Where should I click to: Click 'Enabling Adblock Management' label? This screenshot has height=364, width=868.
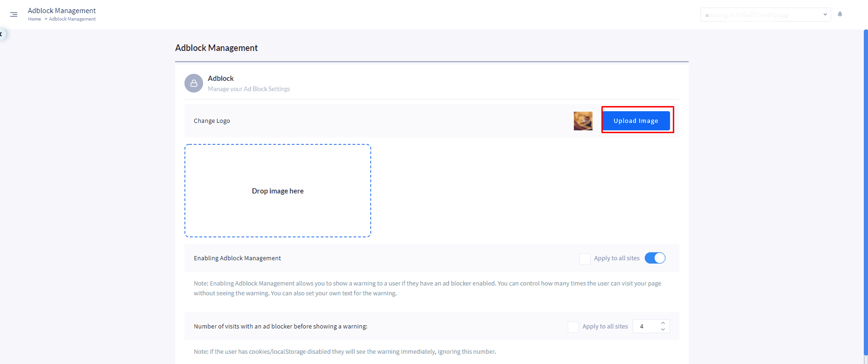tap(237, 258)
